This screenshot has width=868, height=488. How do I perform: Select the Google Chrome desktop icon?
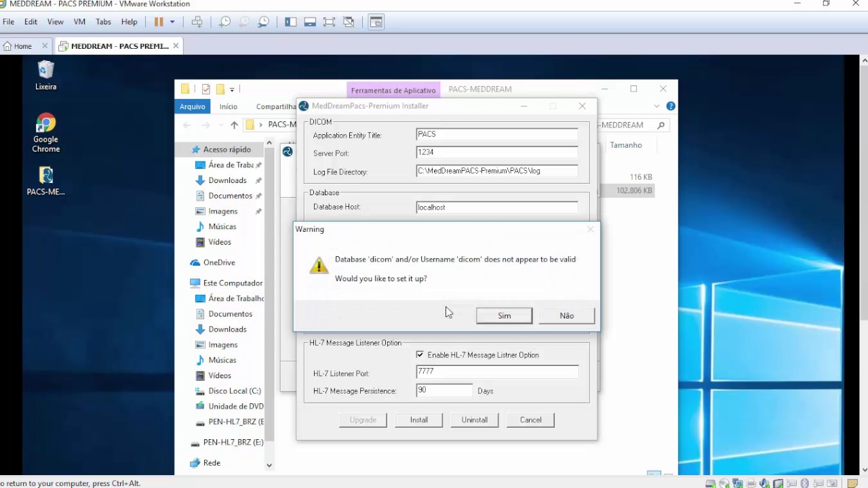coord(45,134)
